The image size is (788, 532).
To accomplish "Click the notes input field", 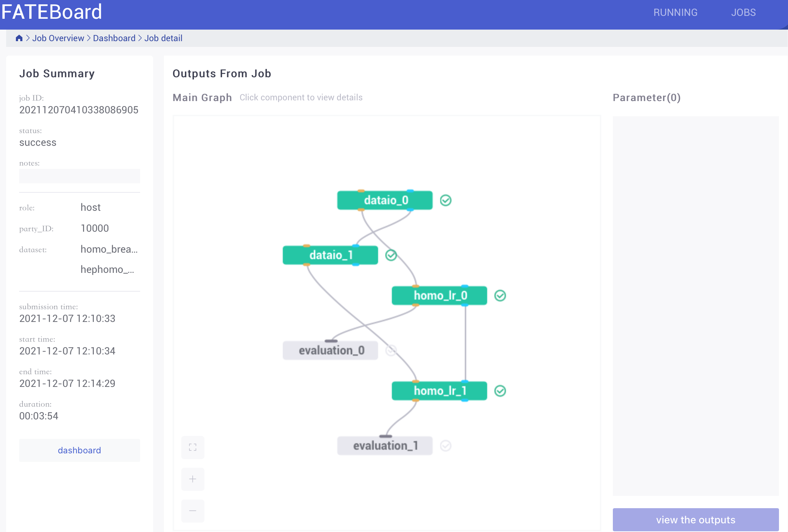I will tap(79, 176).
